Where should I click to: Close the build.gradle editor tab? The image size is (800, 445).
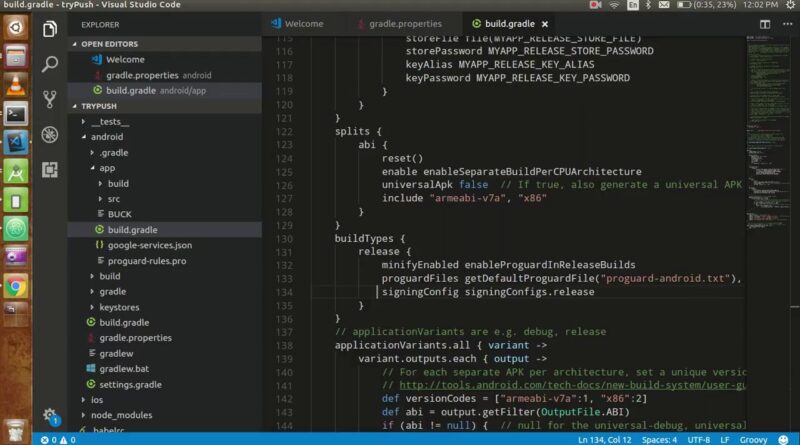545,24
